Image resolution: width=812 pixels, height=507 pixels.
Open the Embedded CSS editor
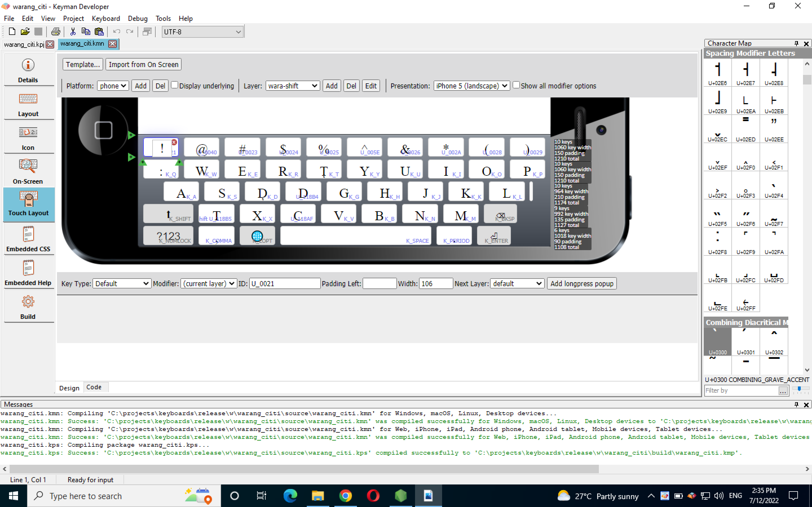coord(28,239)
